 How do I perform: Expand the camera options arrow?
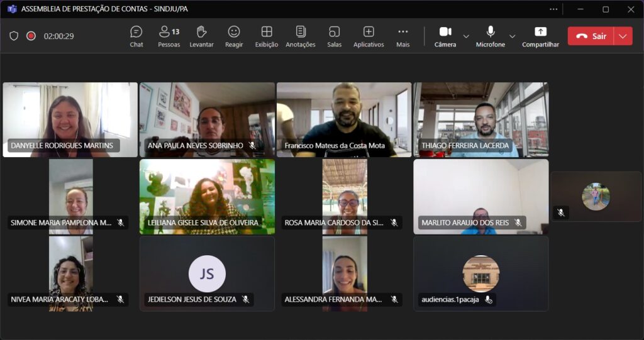466,36
